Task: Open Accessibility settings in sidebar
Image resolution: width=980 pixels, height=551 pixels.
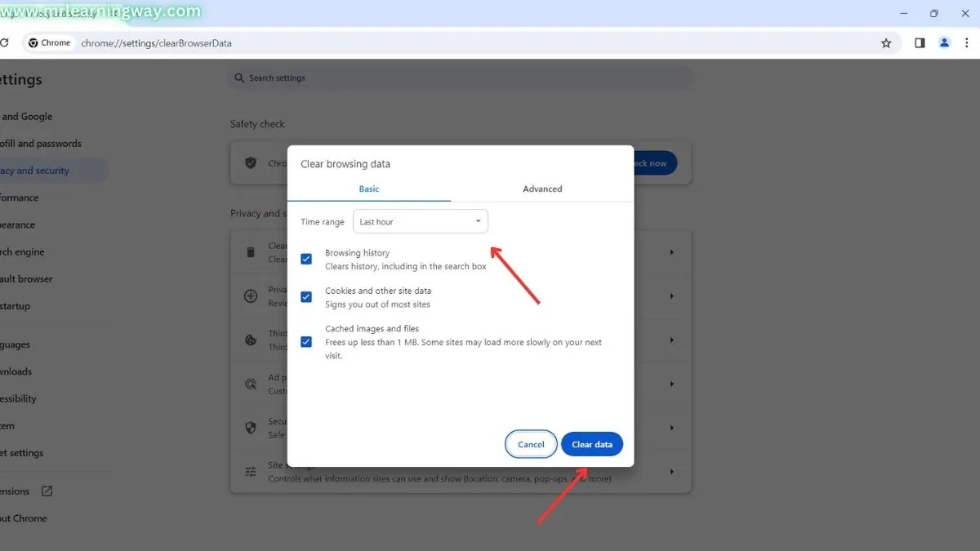Action: (18, 399)
